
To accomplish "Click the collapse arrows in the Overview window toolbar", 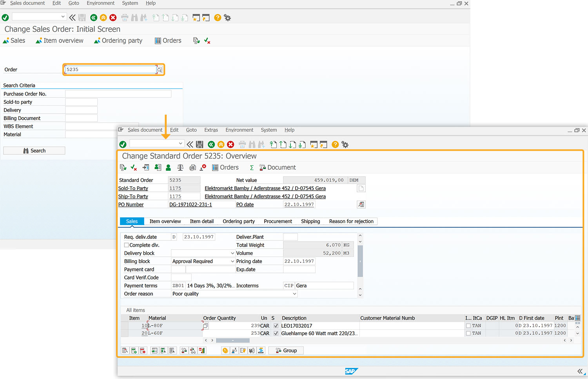I will click(190, 144).
